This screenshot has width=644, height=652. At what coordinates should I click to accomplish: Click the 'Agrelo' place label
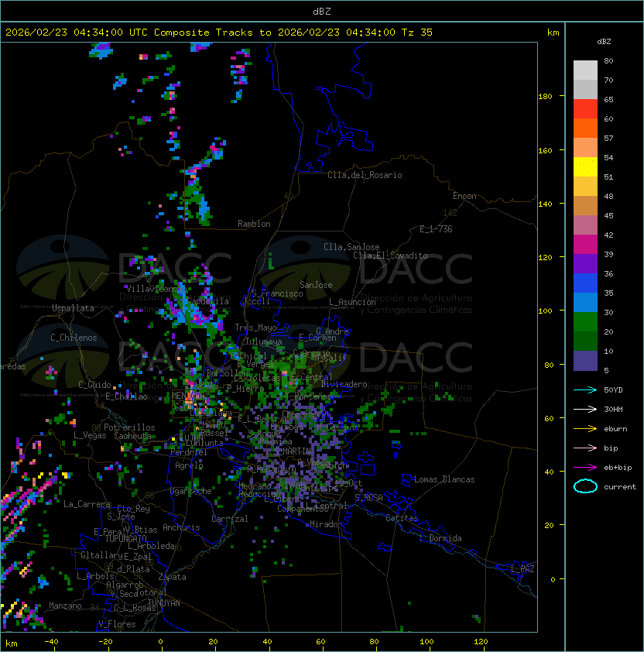tap(189, 465)
